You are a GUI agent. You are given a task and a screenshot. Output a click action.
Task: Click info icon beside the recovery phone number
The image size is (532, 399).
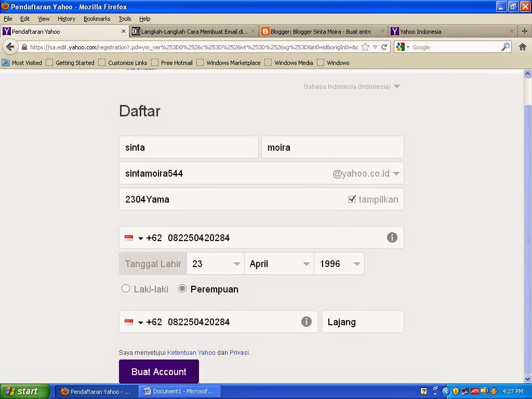306,322
